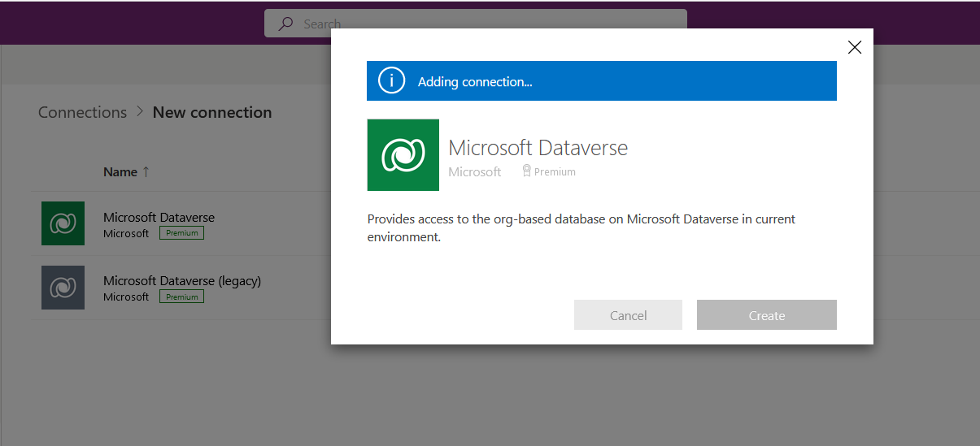The image size is (980, 446).
Task: Sort the list by Name column
Action: [120, 172]
